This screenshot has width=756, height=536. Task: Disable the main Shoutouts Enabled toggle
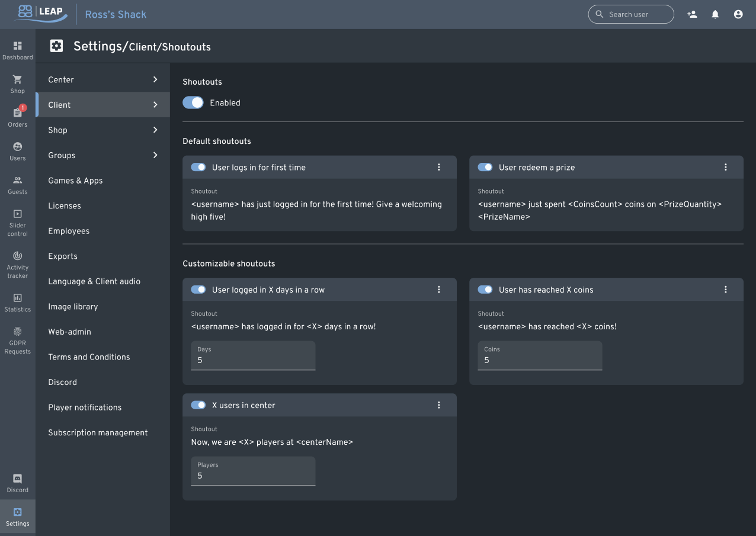pyautogui.click(x=193, y=102)
